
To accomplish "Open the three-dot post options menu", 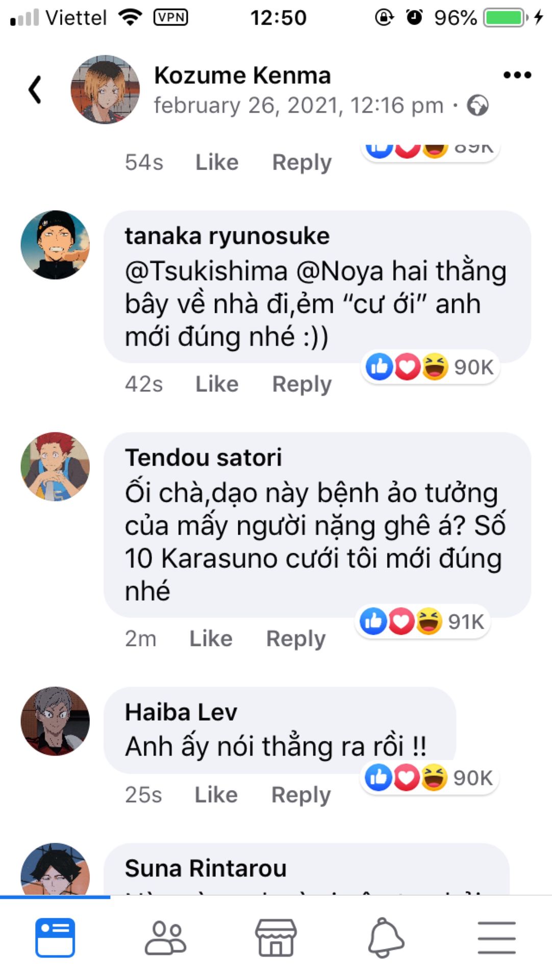I will coord(517,76).
